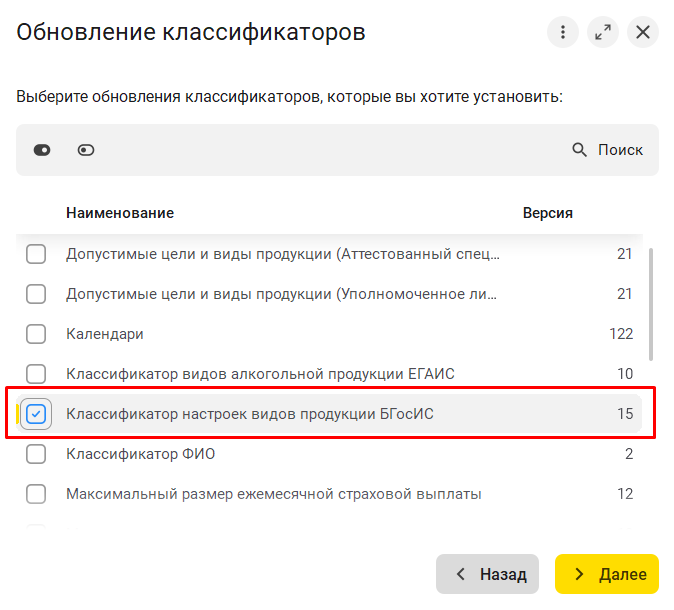Click version value 10 for ЕГАИС classifier
The image size is (674, 610).
coord(625,374)
